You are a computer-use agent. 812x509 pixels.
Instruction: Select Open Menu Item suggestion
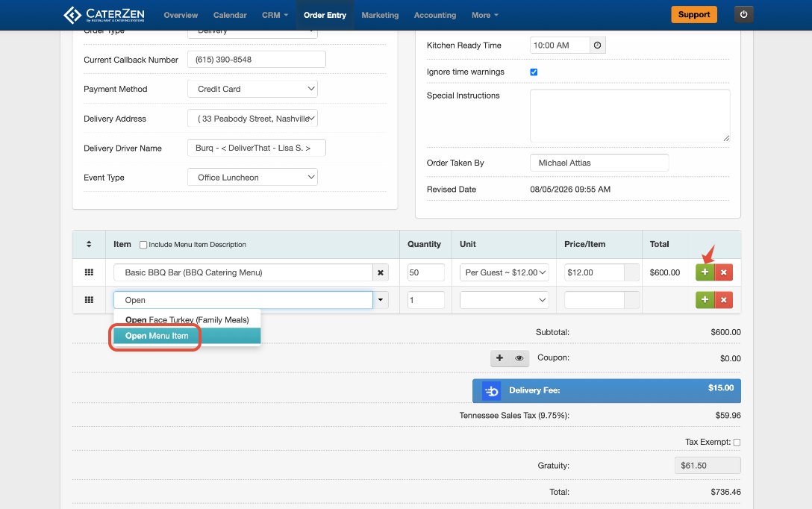pyautogui.click(x=187, y=336)
